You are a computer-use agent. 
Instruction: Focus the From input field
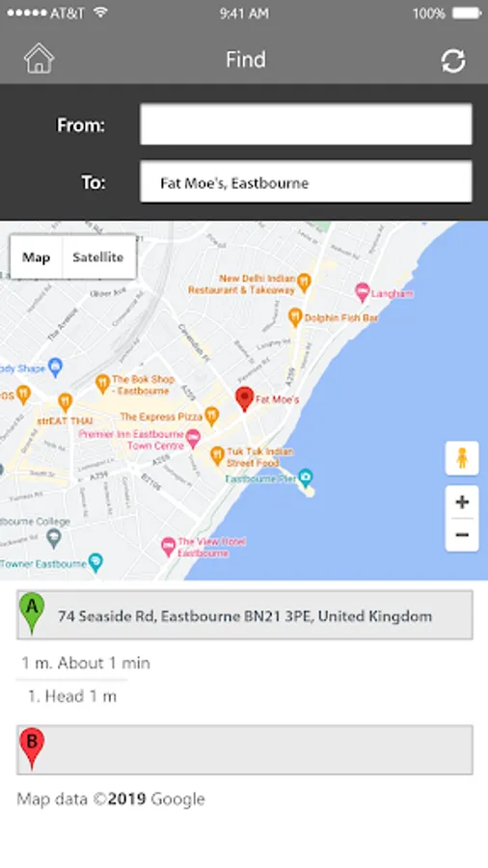point(306,124)
